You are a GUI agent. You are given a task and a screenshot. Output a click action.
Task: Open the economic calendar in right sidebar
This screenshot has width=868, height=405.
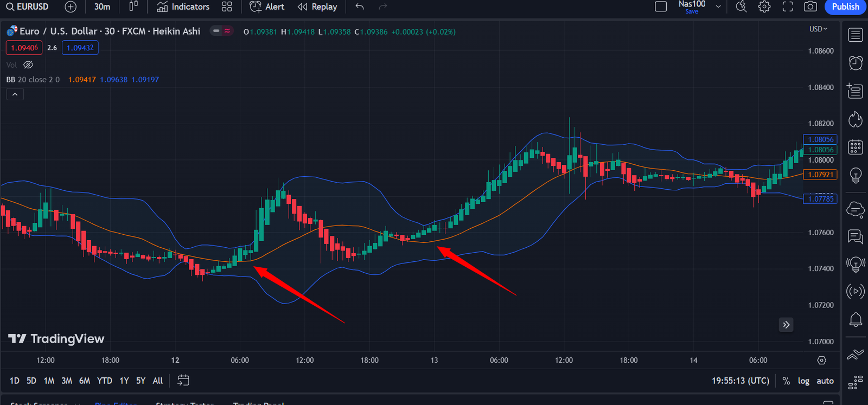[856, 147]
